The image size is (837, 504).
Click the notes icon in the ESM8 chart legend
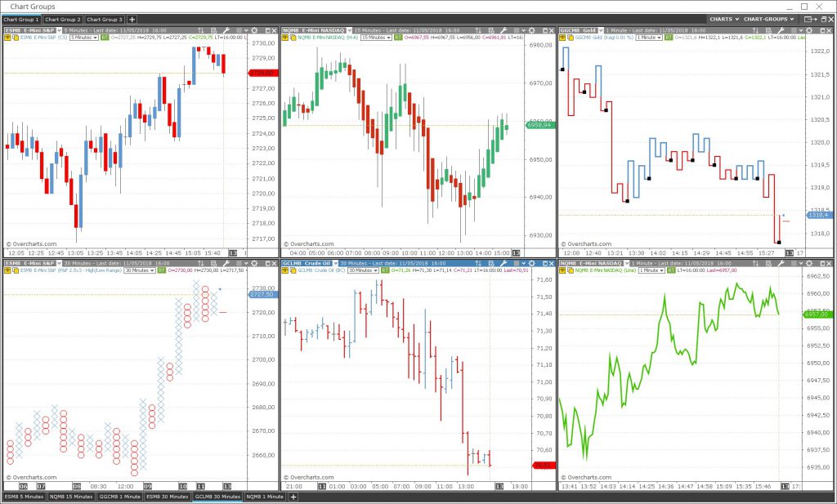pyautogui.click(x=16, y=38)
